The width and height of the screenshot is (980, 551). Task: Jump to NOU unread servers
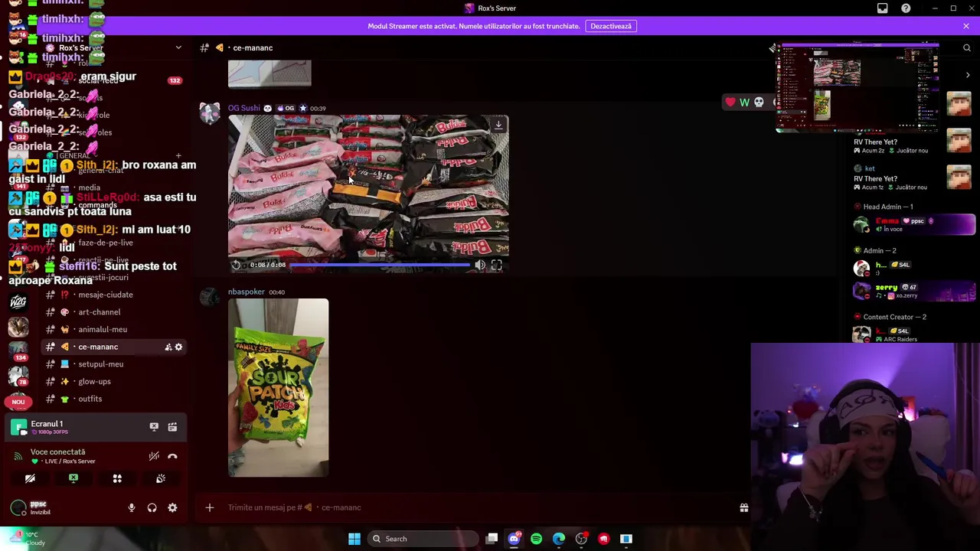(18, 402)
